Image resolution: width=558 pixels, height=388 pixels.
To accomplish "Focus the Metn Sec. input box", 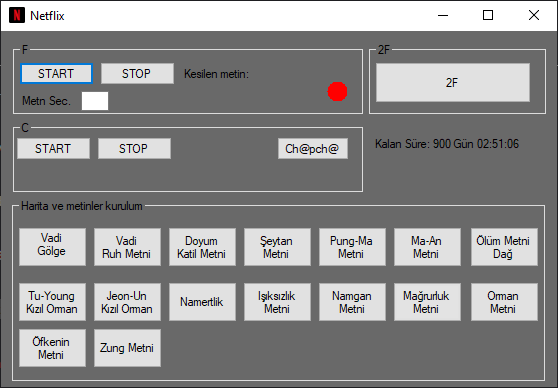I will point(95,101).
